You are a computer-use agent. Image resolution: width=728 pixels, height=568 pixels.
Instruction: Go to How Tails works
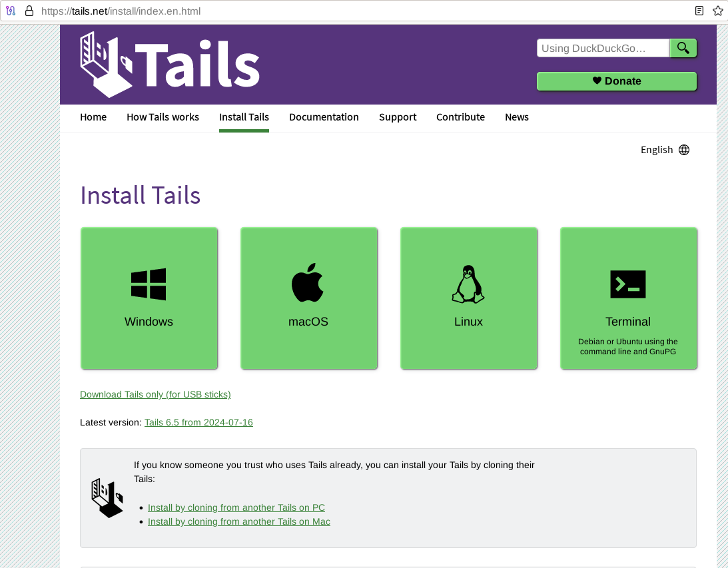tap(163, 117)
